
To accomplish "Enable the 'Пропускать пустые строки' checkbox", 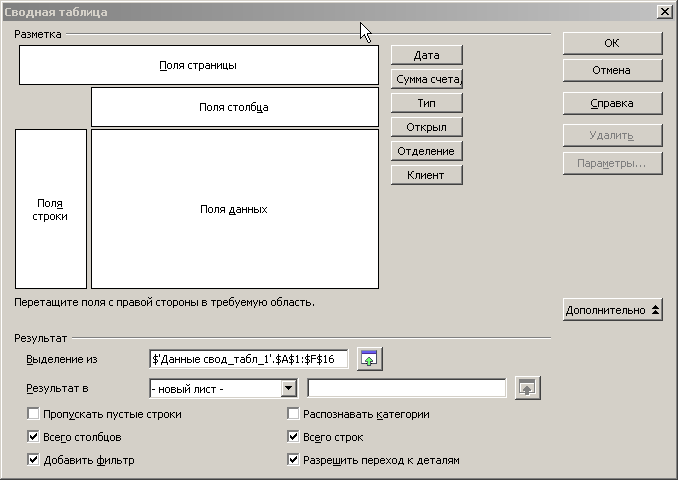I will pos(34,414).
